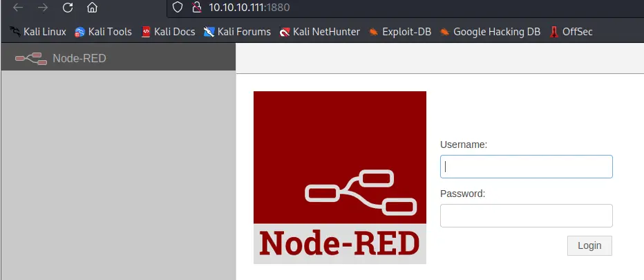Click the Node-RED flow logo icon in header
Screen dimensions: 644x280
point(31,58)
